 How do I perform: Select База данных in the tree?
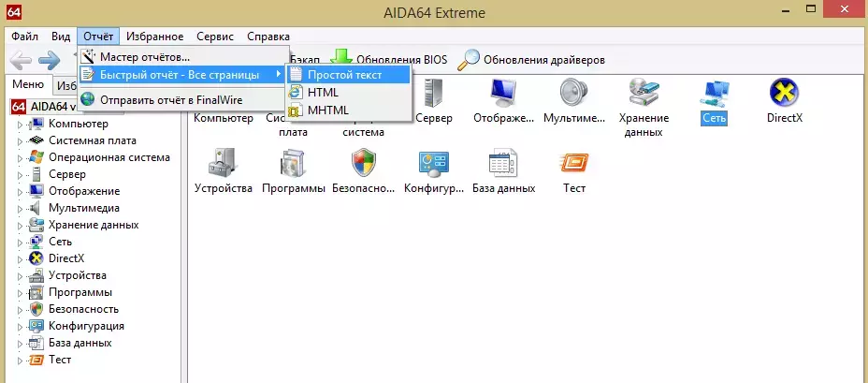80,343
